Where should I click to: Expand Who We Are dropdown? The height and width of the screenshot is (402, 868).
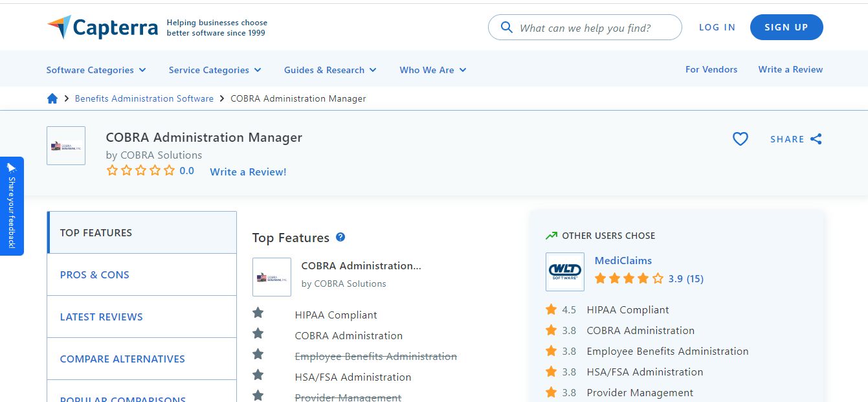click(433, 70)
